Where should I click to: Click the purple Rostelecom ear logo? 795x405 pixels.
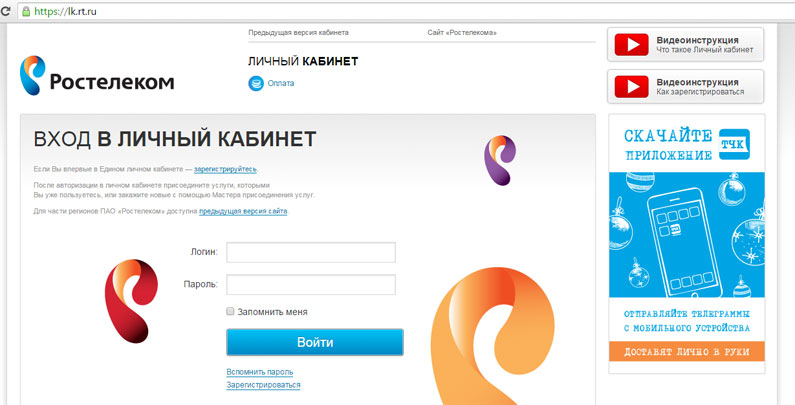[x=499, y=160]
